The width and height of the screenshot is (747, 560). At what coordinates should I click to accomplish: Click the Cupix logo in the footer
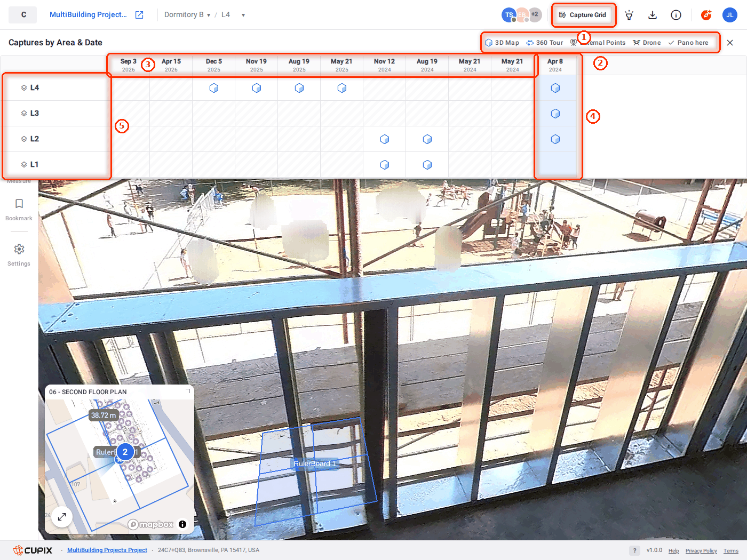33,550
